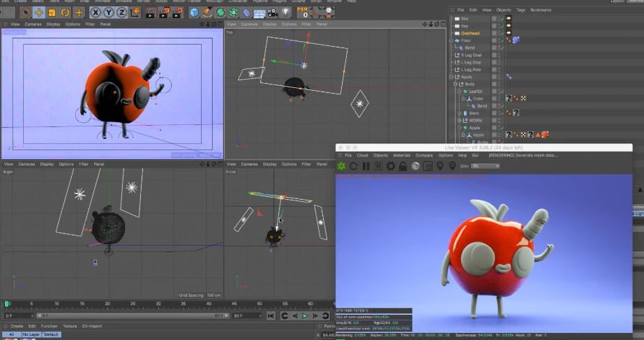Collapse the Body object hierarchy
This screenshot has width=644, height=340.
[x=455, y=84]
